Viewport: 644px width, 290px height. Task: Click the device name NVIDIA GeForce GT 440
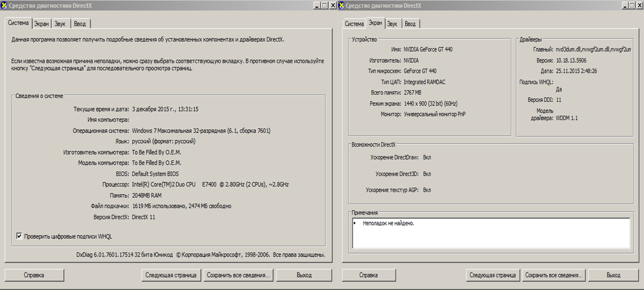428,50
